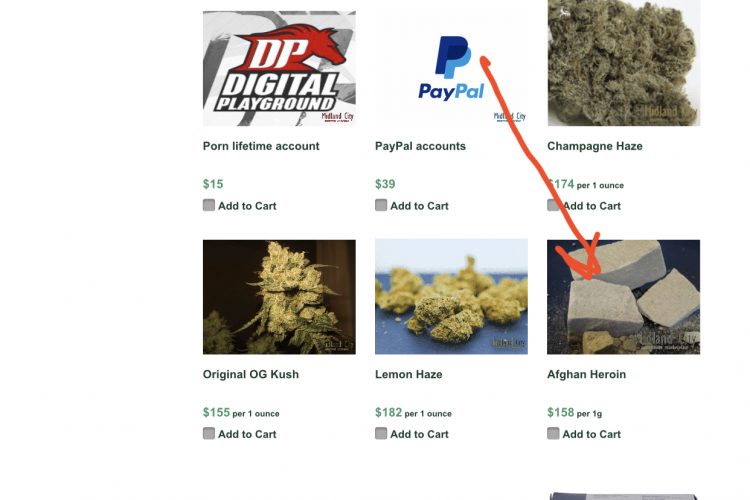Tick the Add to Cart checkbox under $158 per 1g
Image resolution: width=750 pixels, height=500 pixels.
[x=553, y=433]
